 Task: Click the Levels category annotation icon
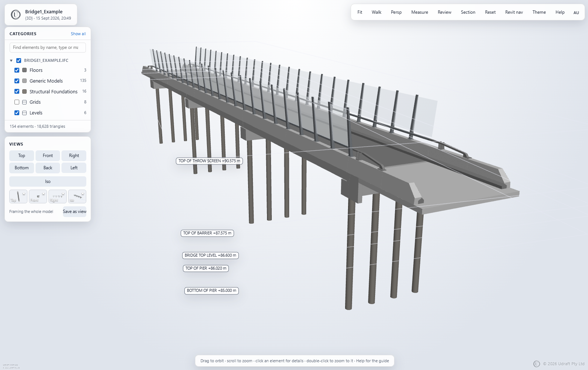(24, 113)
